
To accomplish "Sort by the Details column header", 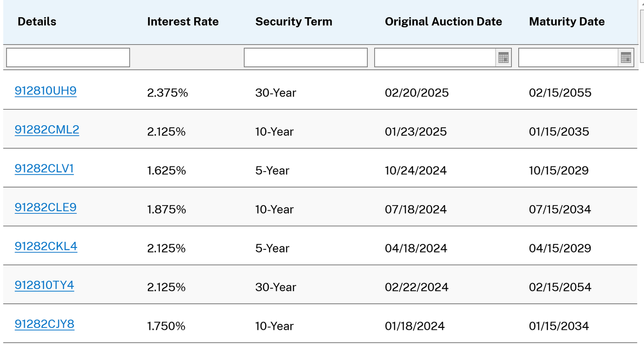I will tap(37, 22).
